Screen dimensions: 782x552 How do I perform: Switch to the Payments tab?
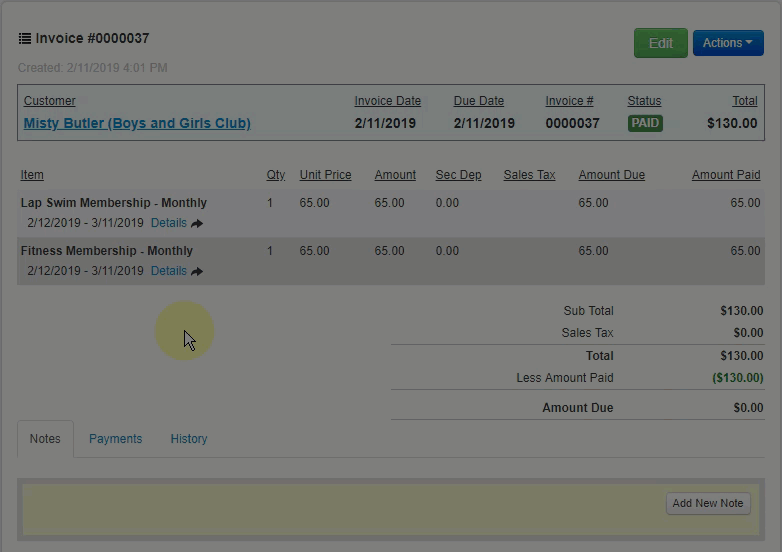click(115, 439)
